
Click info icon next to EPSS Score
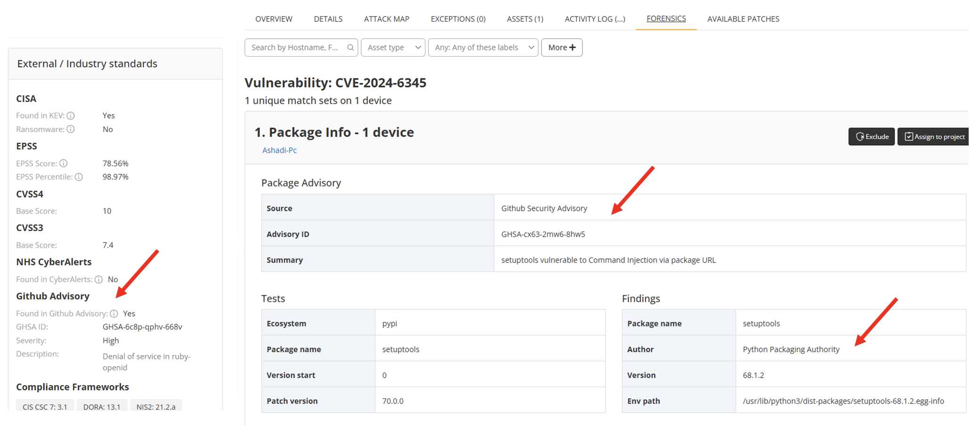[64, 164]
